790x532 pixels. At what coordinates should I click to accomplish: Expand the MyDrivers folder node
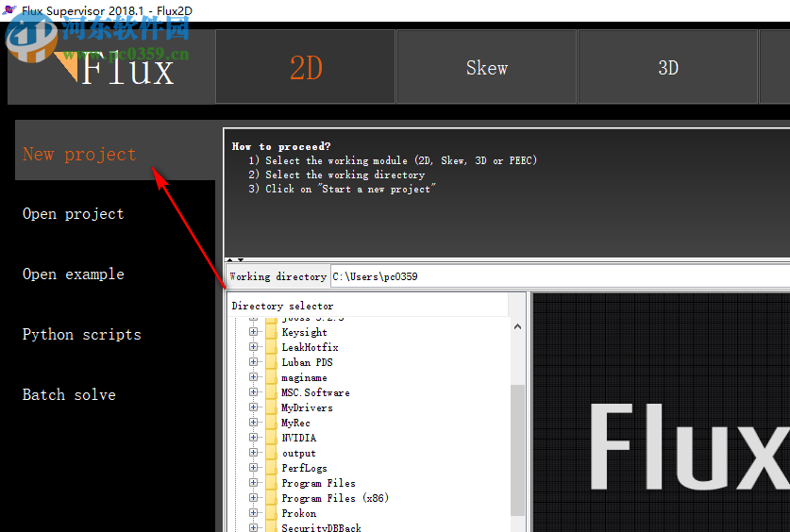click(254, 407)
